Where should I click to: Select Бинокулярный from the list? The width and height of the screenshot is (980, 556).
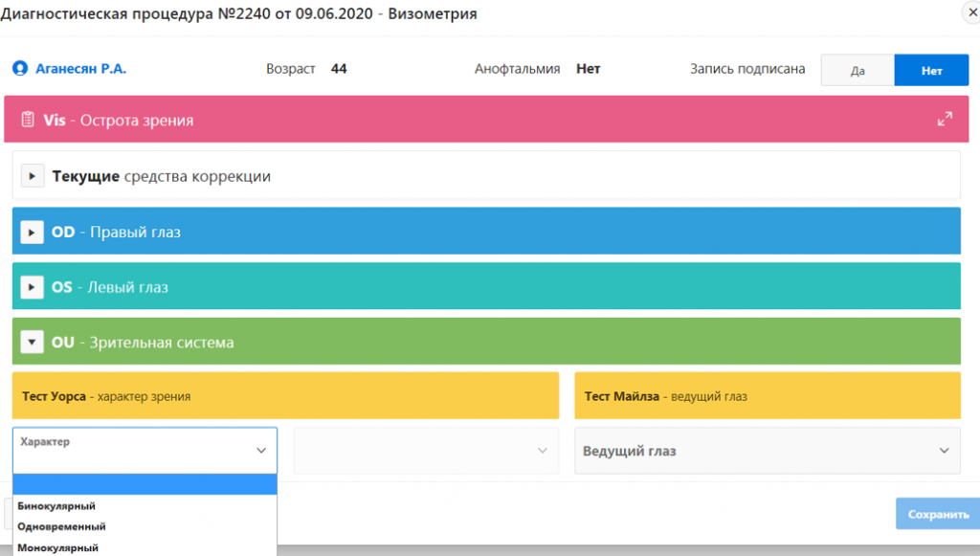pos(57,505)
